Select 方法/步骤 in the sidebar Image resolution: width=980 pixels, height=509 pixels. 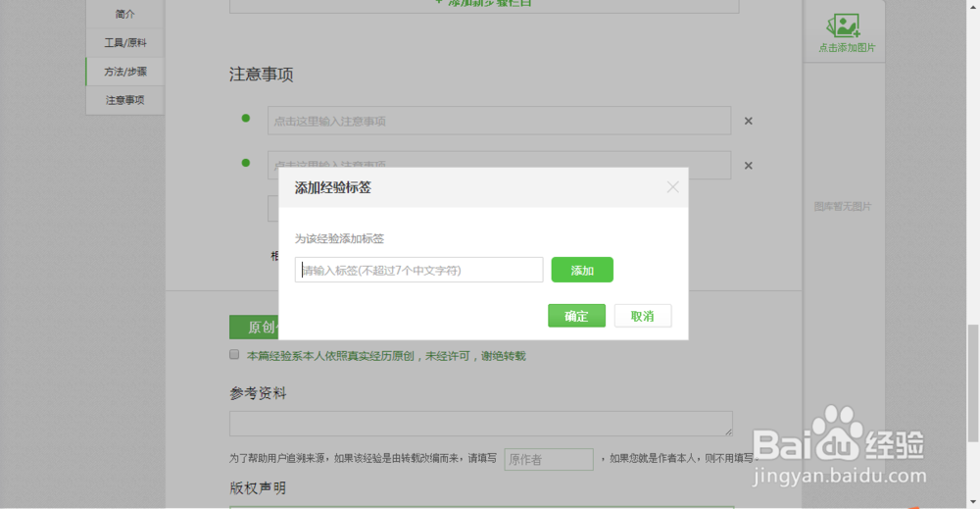(125, 72)
